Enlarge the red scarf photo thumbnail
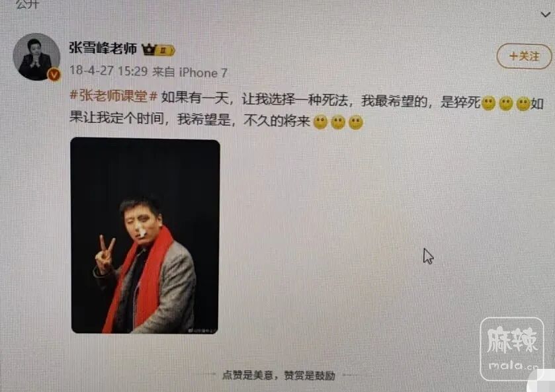Screen dimensions: 555x392 (x=145, y=236)
